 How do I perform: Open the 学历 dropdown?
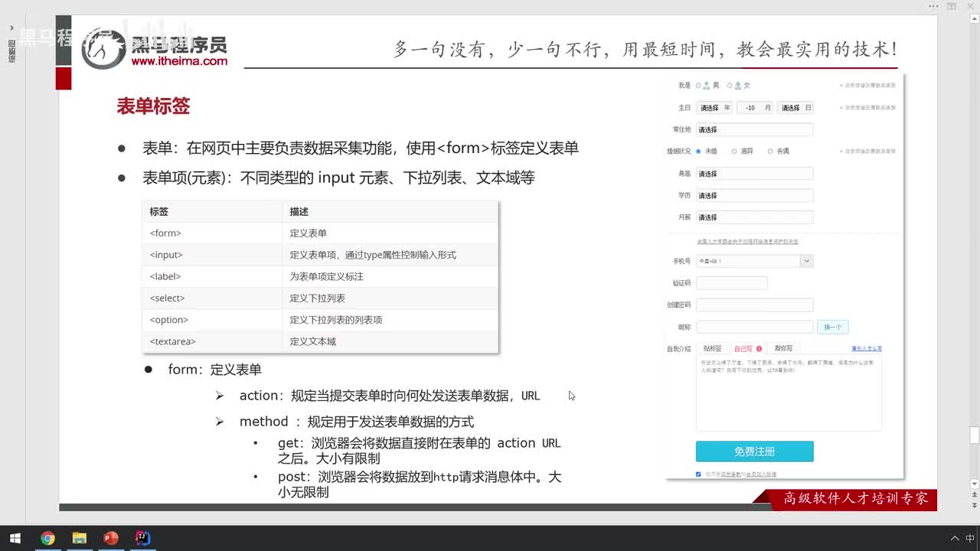(x=755, y=196)
